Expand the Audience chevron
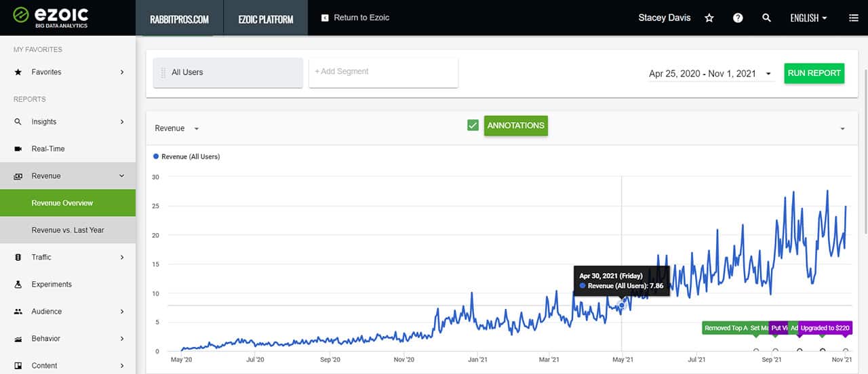This screenshot has height=374, width=868. pos(122,312)
